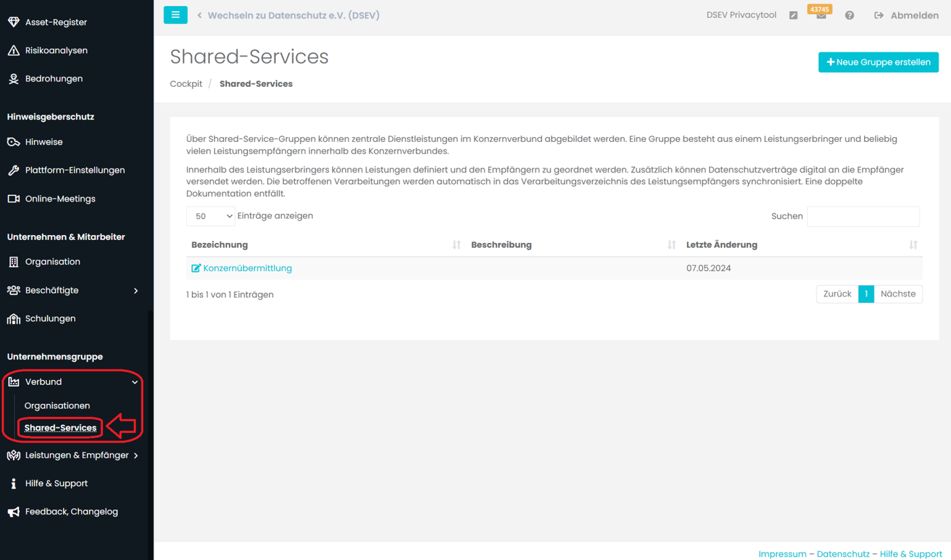The width and height of the screenshot is (951, 560).
Task: Click the edit icon beside Konzernübermittlung
Action: [x=196, y=268]
